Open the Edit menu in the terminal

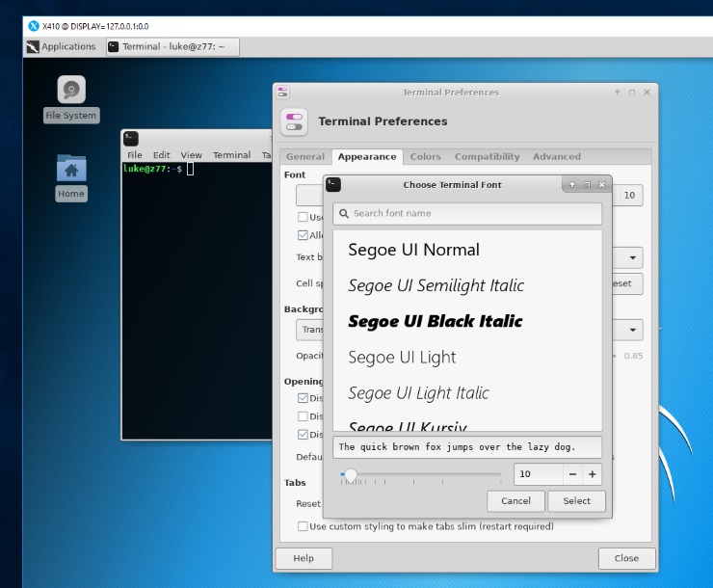(161, 155)
